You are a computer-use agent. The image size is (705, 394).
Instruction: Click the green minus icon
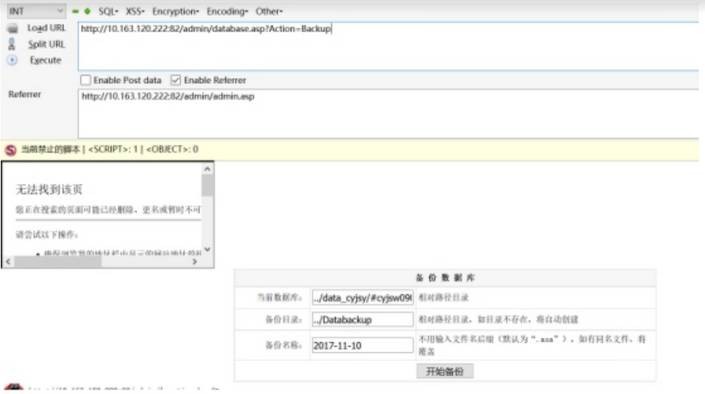[x=75, y=11]
